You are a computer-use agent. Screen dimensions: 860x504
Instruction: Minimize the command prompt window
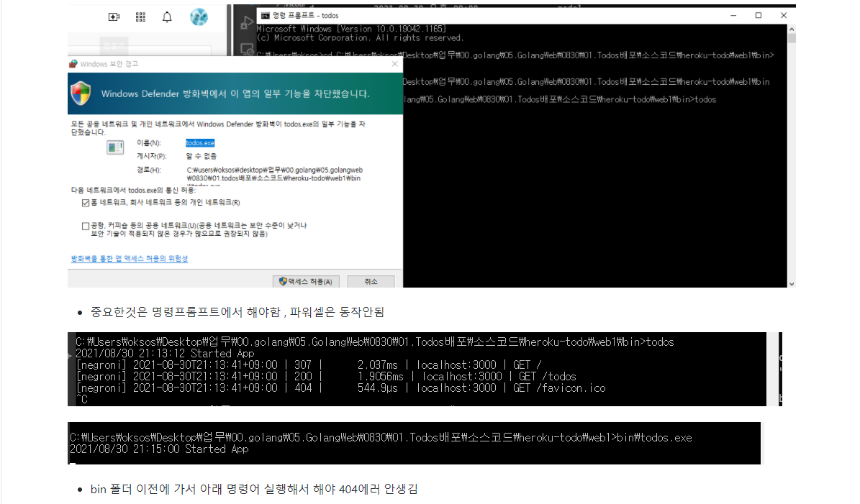[733, 15]
